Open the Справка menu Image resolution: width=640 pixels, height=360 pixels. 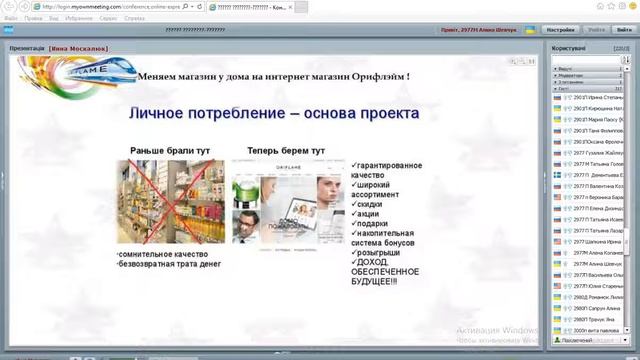[134, 18]
